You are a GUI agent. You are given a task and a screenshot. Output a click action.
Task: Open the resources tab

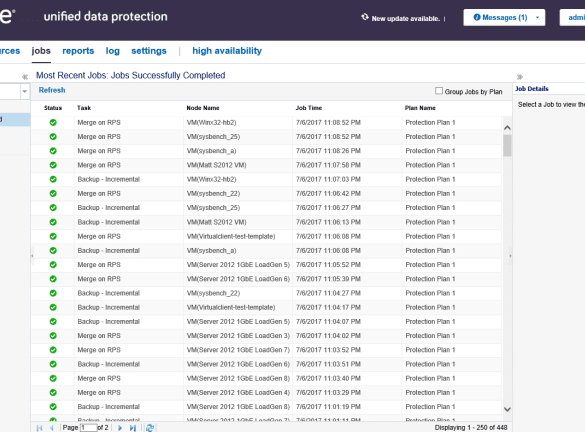[x=10, y=51]
